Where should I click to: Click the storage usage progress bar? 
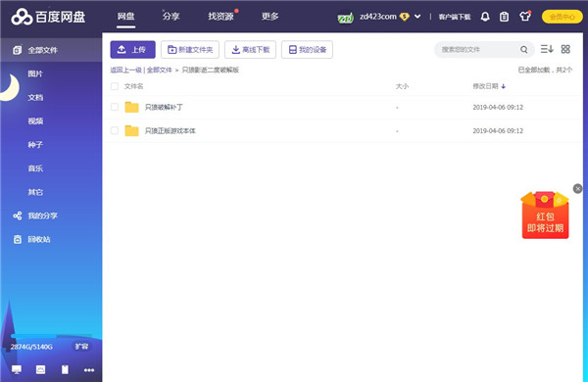(51, 336)
